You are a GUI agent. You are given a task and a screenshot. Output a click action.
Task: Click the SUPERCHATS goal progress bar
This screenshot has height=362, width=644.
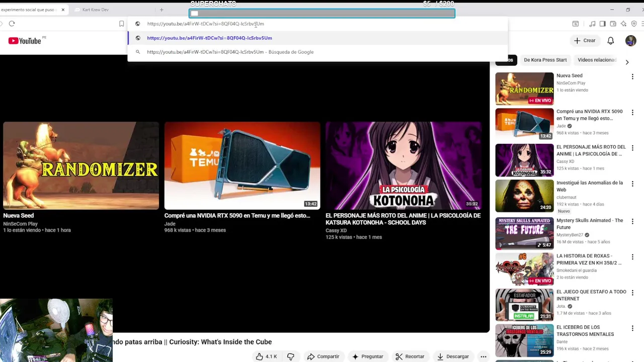click(x=322, y=14)
